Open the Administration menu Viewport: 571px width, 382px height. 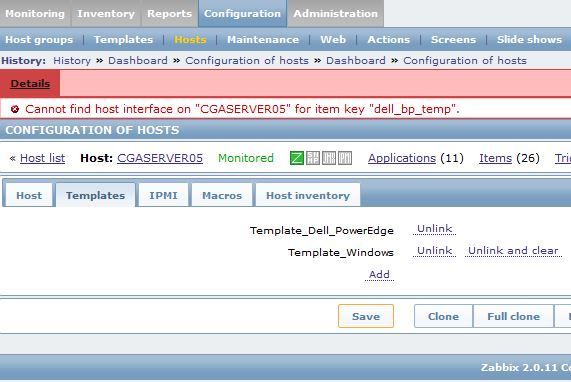click(x=336, y=13)
